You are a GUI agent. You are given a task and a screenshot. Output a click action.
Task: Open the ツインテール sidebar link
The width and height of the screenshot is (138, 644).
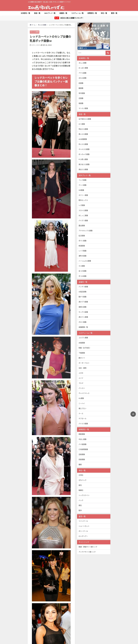94,521
